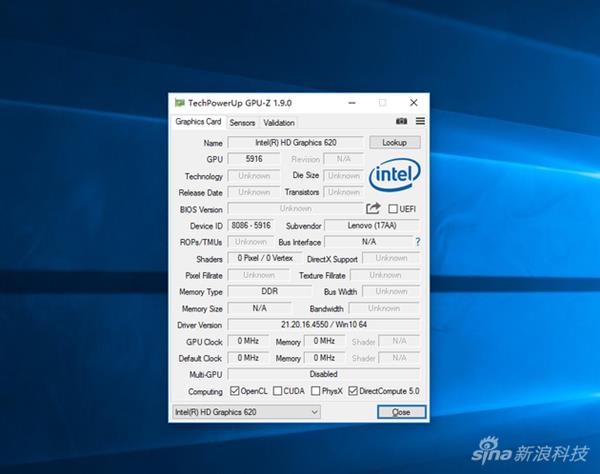Click the camera screenshot icon in GPU-Z
This screenshot has height=474, width=600.
pos(401,121)
